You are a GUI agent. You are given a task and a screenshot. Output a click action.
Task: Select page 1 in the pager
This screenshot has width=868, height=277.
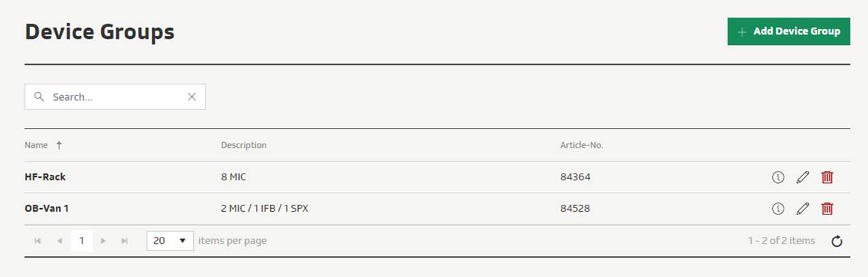(x=81, y=241)
